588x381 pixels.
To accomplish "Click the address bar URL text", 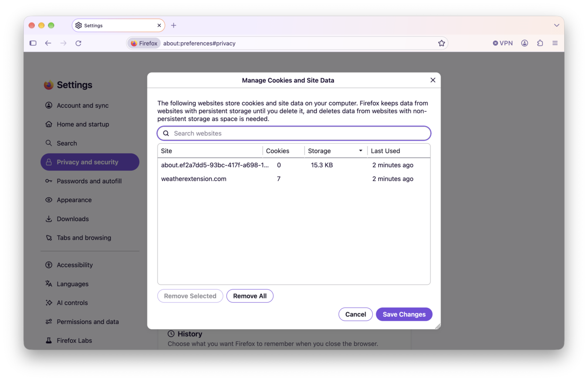I will click(x=199, y=43).
